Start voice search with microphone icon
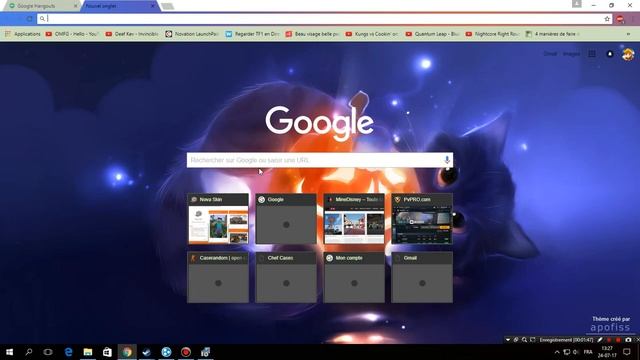Image resolution: width=640 pixels, height=360 pixels. (x=447, y=160)
